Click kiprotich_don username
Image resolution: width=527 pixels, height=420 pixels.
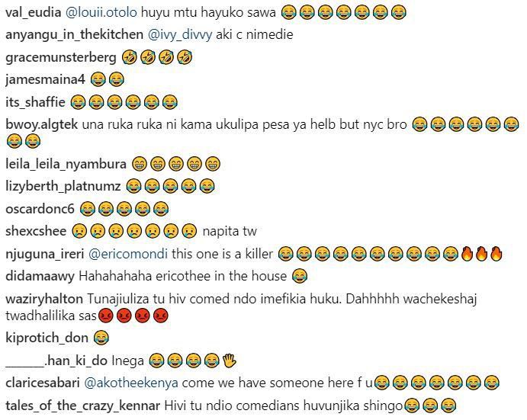[x=47, y=338]
